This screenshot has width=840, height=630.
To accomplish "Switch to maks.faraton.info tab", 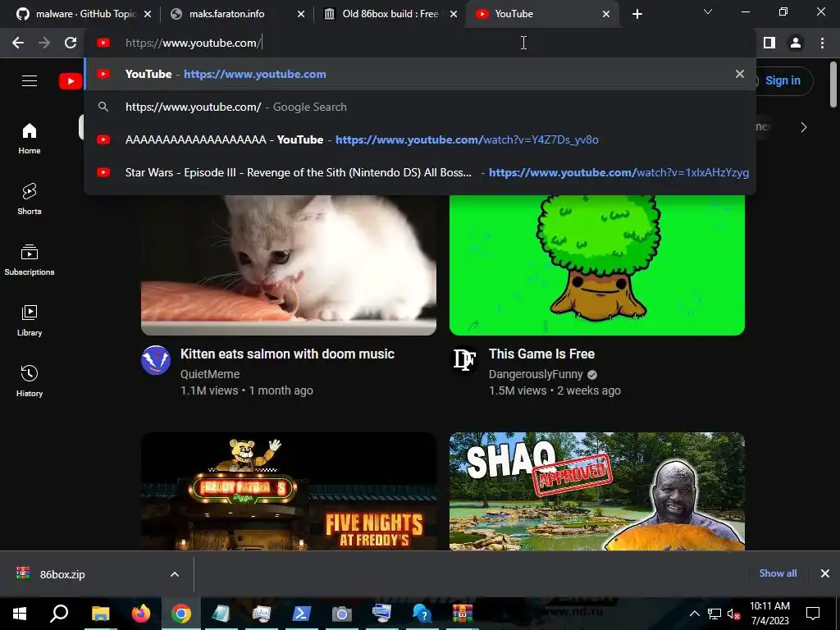I will click(x=235, y=14).
